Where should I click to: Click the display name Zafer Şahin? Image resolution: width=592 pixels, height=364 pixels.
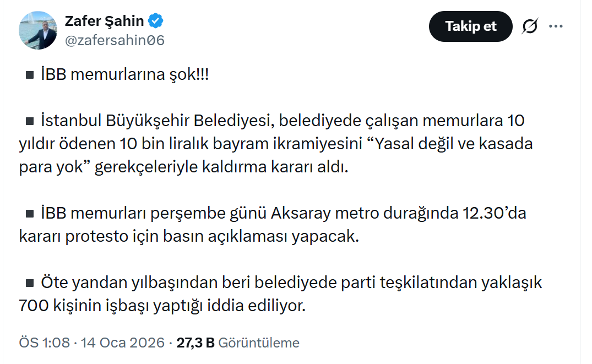click(104, 21)
